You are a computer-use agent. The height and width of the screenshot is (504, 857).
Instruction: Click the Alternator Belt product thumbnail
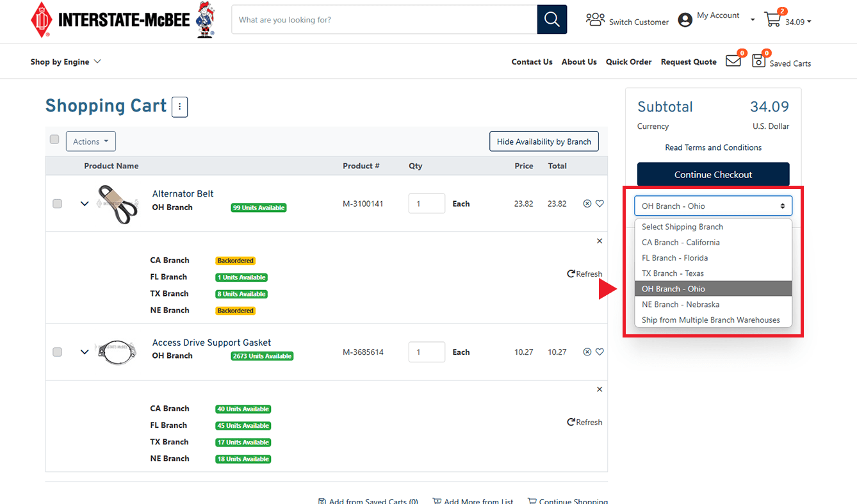(x=117, y=204)
